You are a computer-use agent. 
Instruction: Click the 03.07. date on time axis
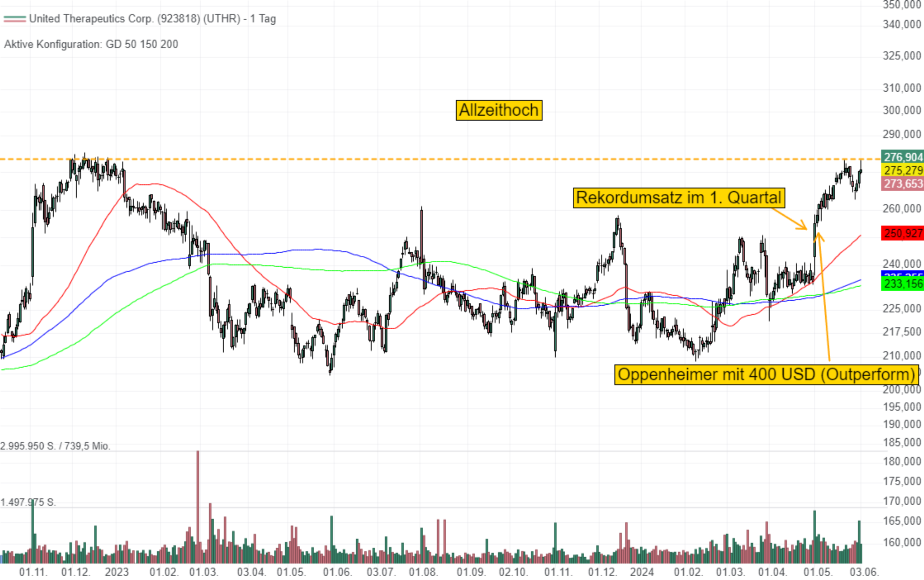pos(381,573)
